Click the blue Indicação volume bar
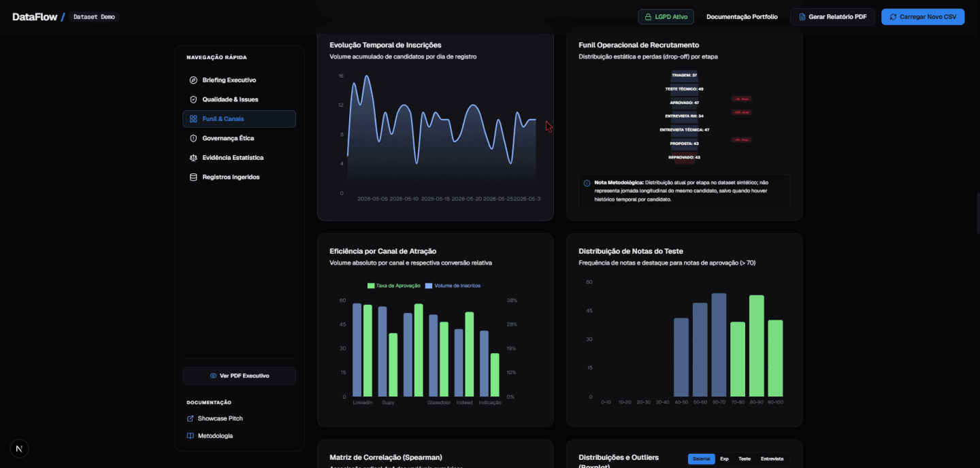Image resolution: width=980 pixels, height=468 pixels. (x=484, y=364)
